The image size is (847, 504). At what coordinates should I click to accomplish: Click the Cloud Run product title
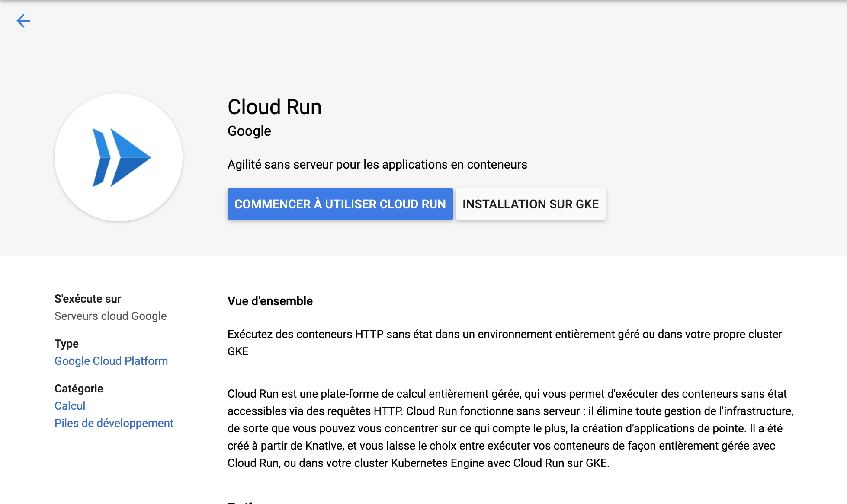pyautogui.click(x=274, y=107)
